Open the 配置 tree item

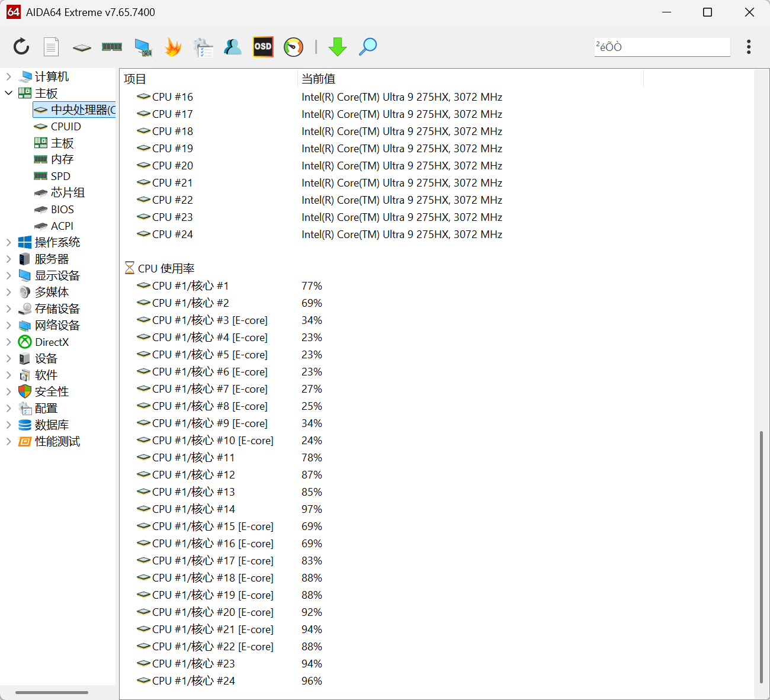click(x=46, y=408)
